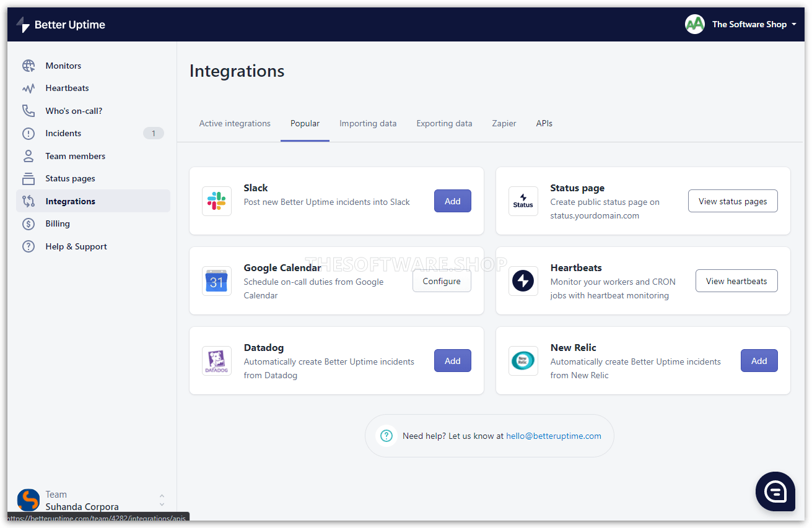The height and width of the screenshot is (528, 812).
Task: Click the Status page card title
Action: pyautogui.click(x=577, y=188)
